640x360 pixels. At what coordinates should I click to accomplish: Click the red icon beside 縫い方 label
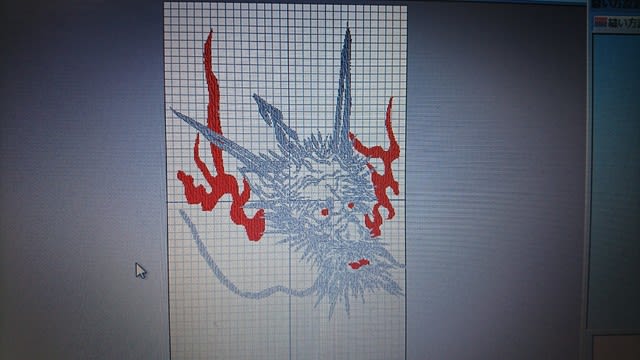click(x=600, y=23)
